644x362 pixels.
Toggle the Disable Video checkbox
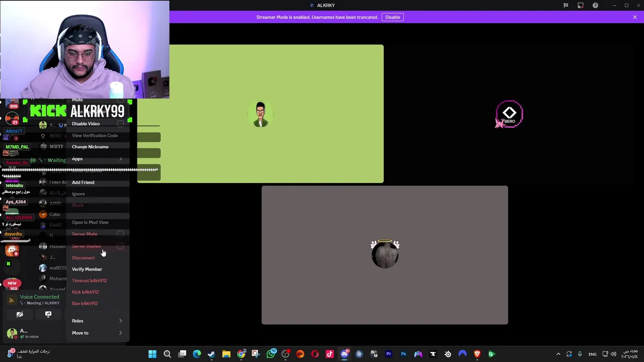pos(120,124)
